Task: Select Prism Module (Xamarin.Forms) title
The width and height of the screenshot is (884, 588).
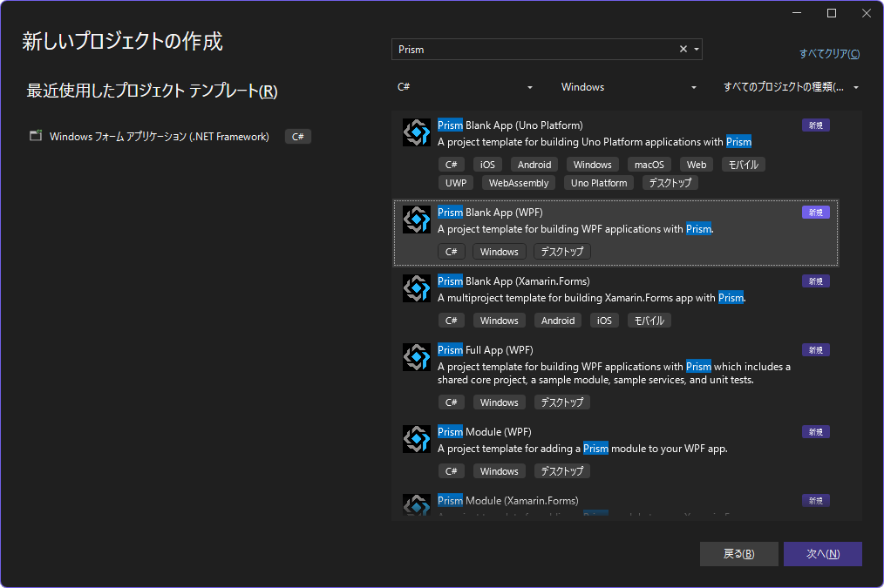Action: pos(508,501)
